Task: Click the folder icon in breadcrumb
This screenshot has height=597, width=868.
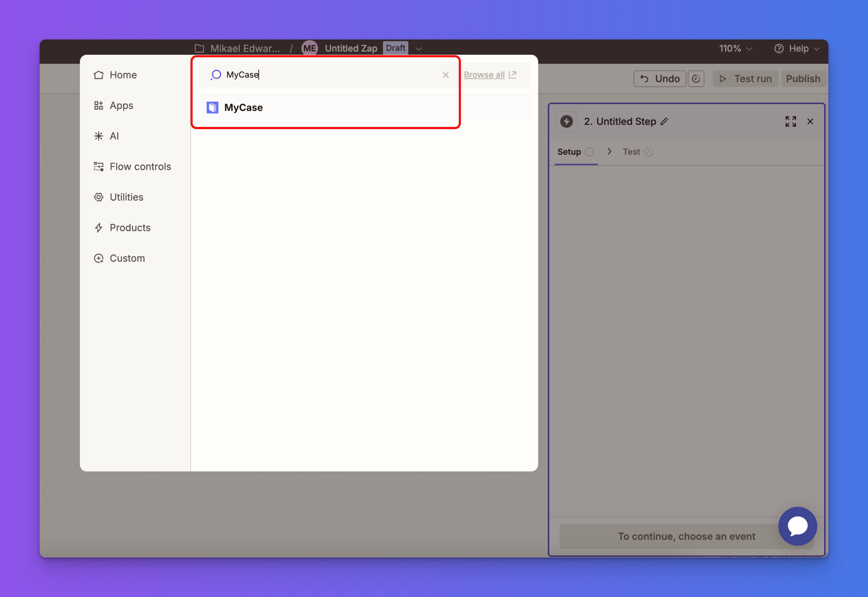Action: pos(199,49)
